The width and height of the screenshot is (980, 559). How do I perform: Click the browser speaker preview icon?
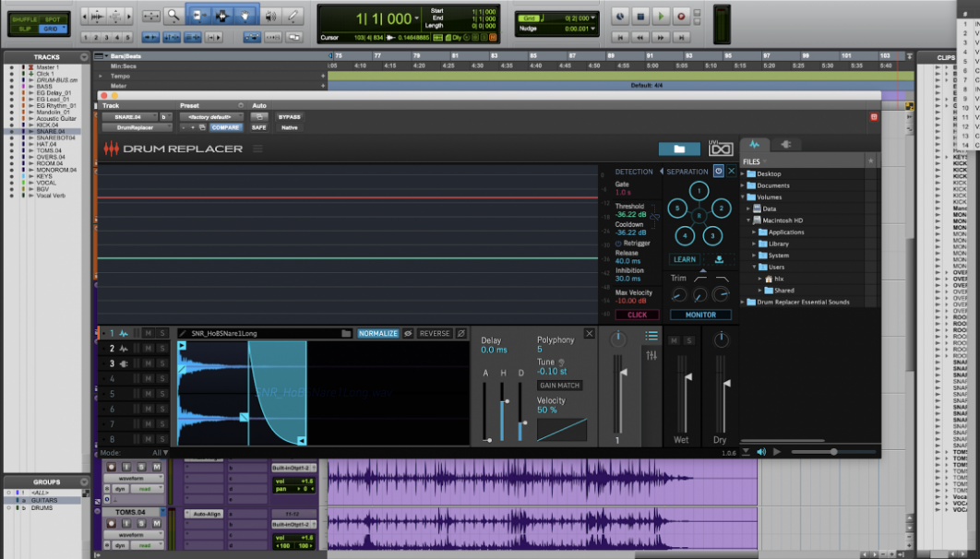point(761,452)
